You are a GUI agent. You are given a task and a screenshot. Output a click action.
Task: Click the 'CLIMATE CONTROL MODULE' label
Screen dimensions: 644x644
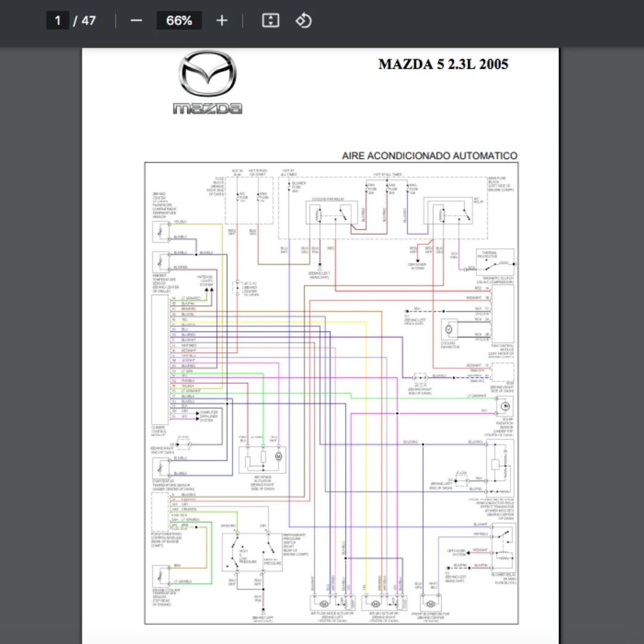pyautogui.click(x=159, y=431)
